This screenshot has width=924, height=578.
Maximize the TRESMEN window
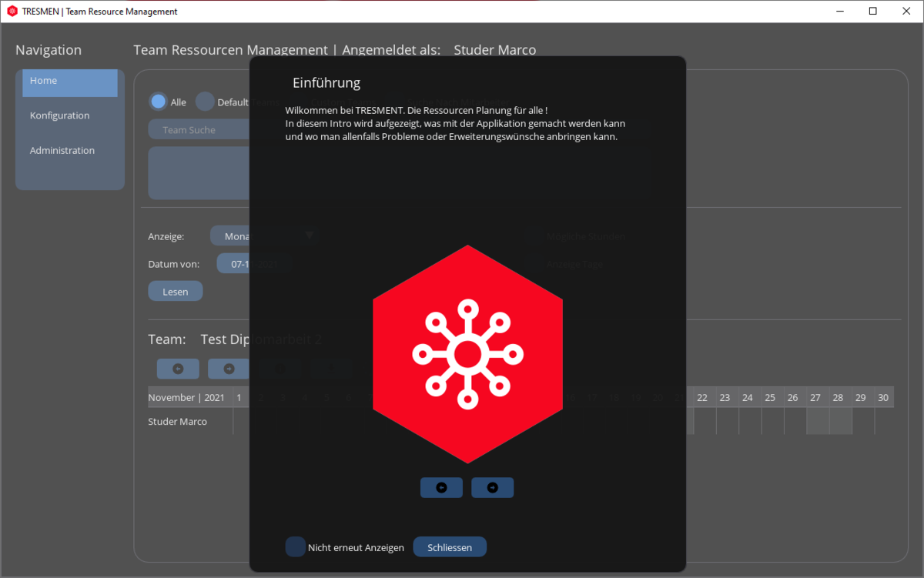click(872, 12)
